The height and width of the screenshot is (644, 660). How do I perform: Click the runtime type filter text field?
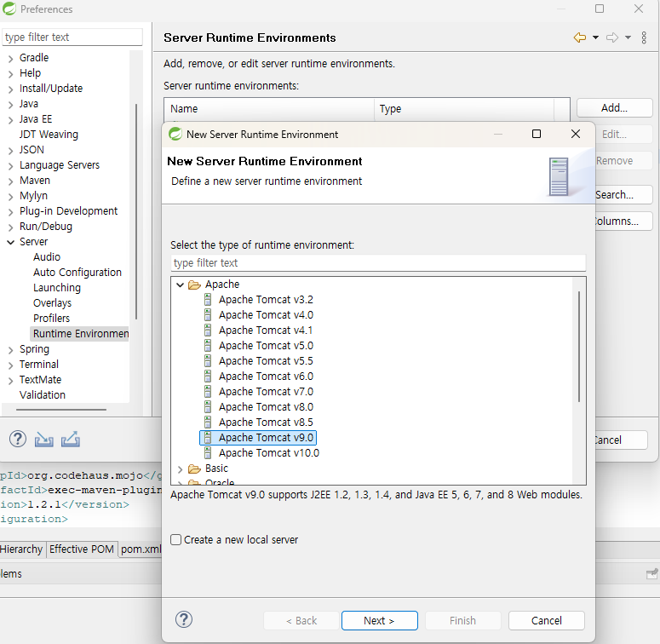tap(378, 263)
